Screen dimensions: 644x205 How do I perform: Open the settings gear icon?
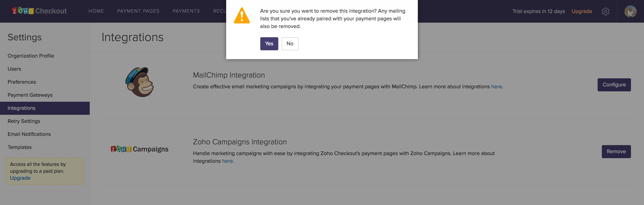point(605,11)
